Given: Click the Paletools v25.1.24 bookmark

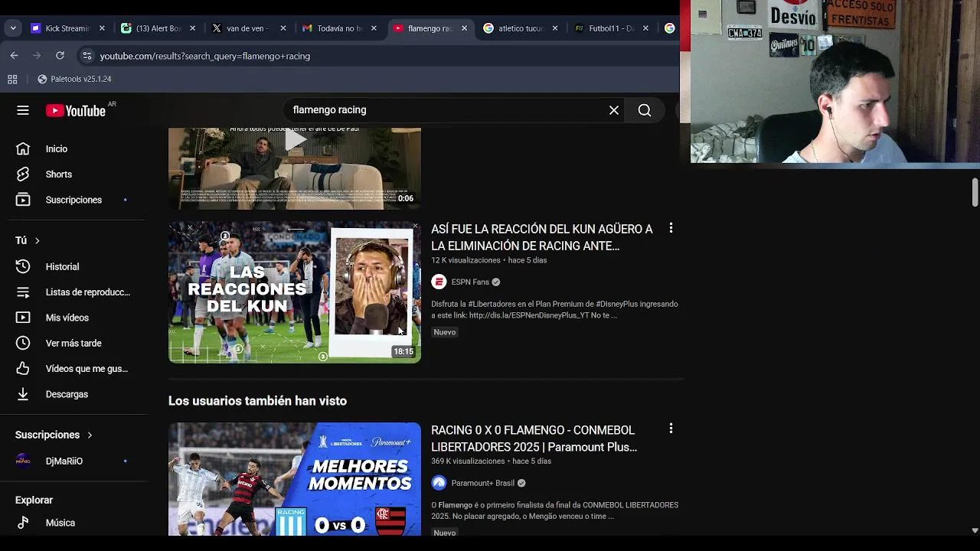Looking at the screenshot, I should [x=74, y=79].
